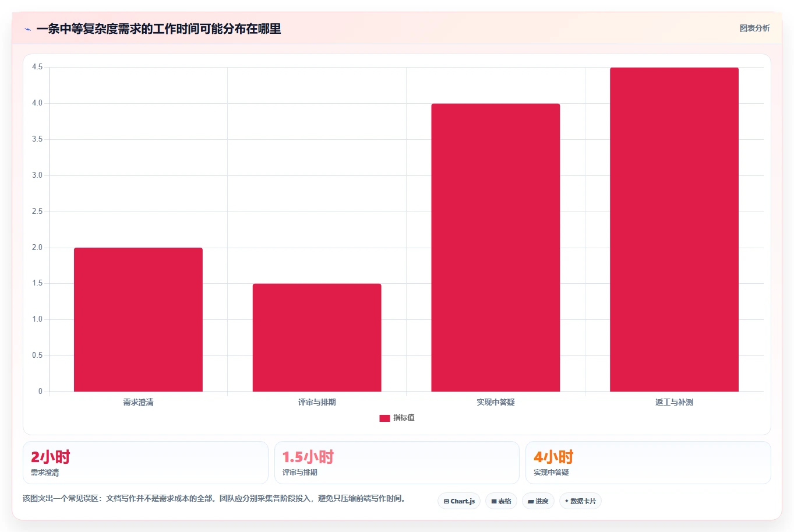Viewport: 794px width, 532px height.
Task: Open the 1.5小时 评审与排期 data card
Action: tap(397, 463)
